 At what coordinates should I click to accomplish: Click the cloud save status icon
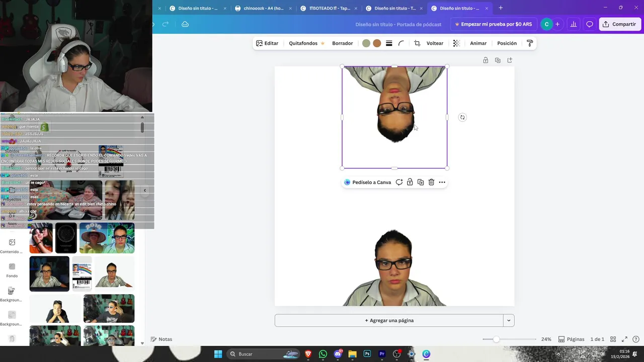(185, 24)
